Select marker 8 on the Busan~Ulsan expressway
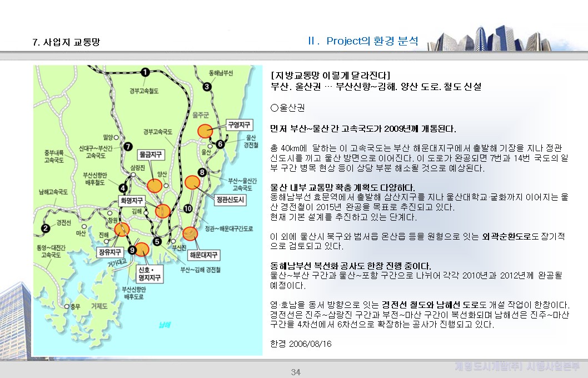Image resolution: width=588 pixels, height=378 pixels. click(x=202, y=171)
